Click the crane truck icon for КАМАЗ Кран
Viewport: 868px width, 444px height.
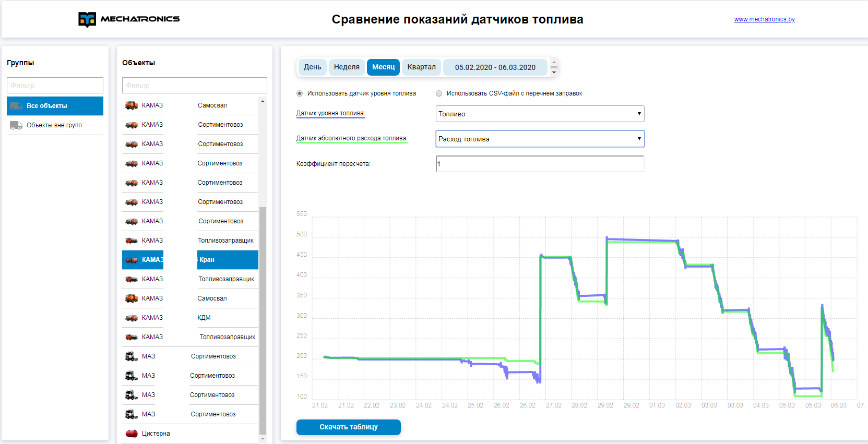pyautogui.click(x=132, y=260)
